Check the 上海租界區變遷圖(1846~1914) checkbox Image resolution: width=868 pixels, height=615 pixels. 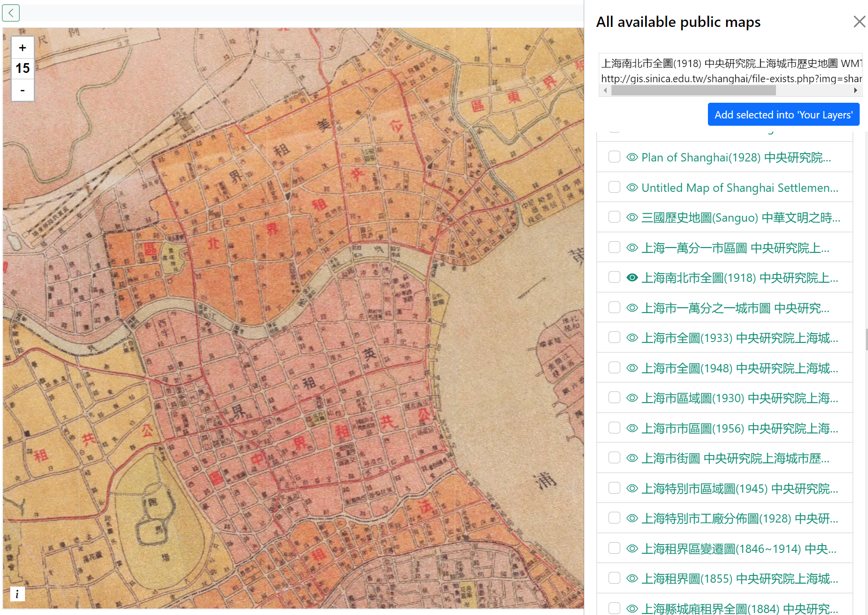pos(614,548)
